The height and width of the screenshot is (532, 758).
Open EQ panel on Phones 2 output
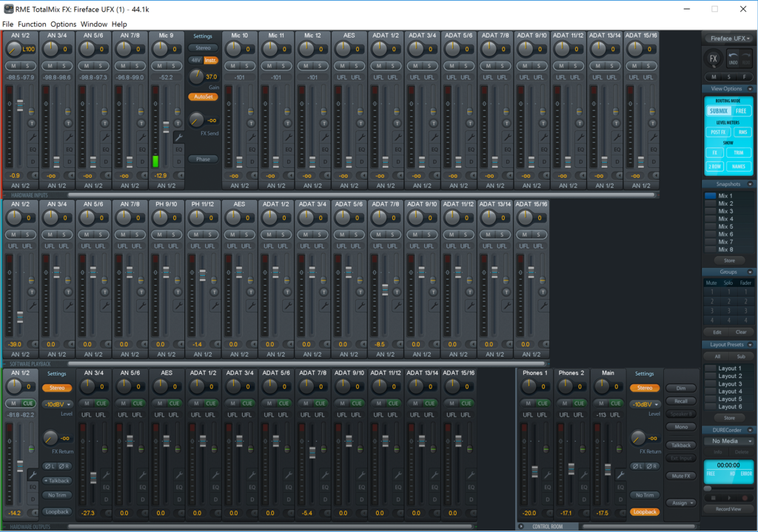[584, 487]
